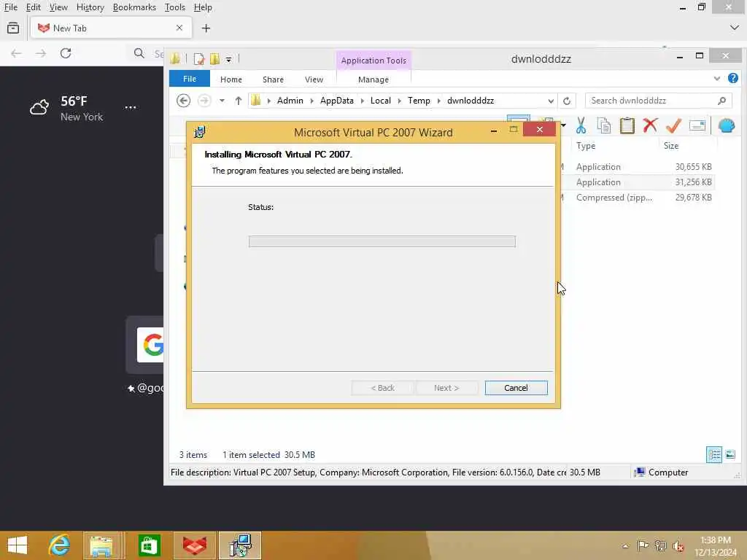
Task: Click the Properties quick access toolbar icon
Action: click(x=199, y=59)
